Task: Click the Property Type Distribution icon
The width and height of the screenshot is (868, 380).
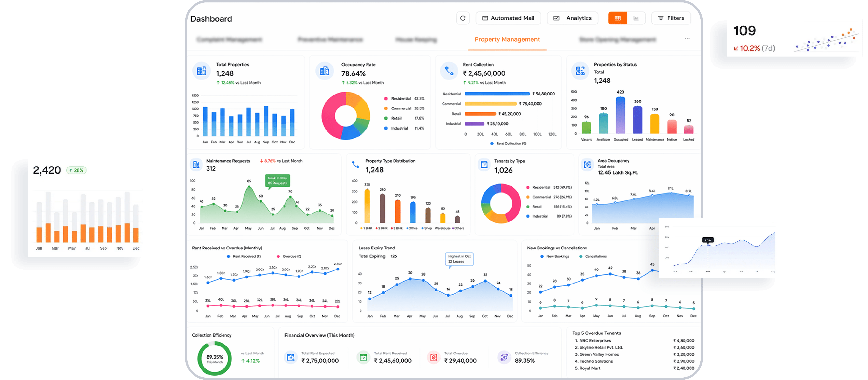Action: pyautogui.click(x=356, y=165)
